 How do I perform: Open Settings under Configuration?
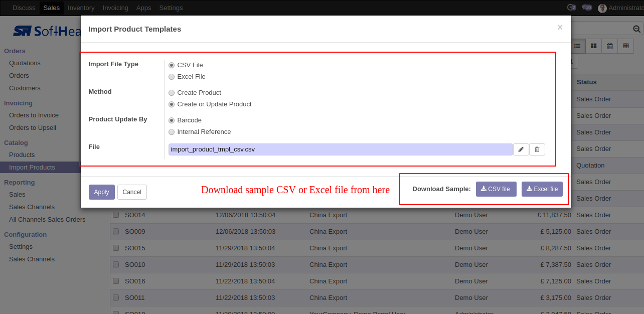pyautogui.click(x=21, y=247)
